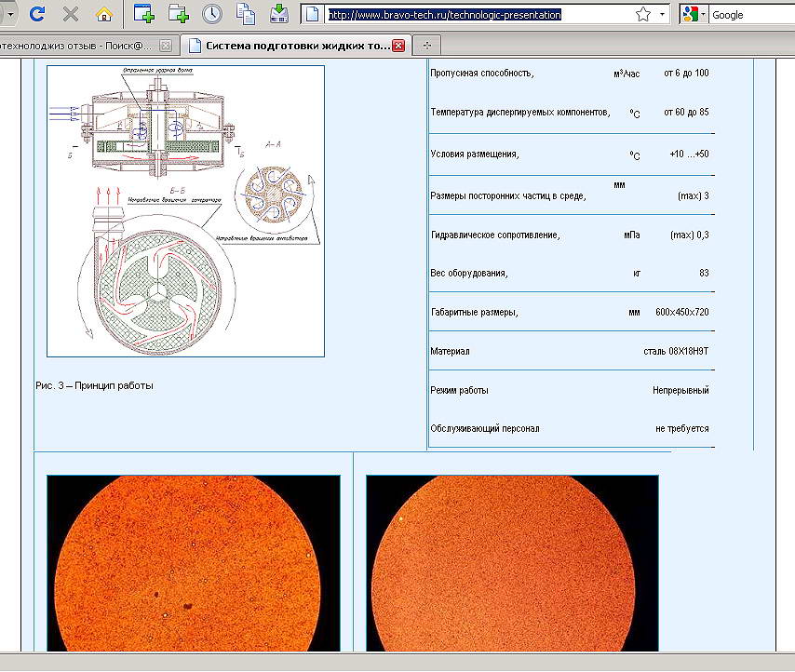Close the технолоджиз отзыв tab
795x672 pixels.
[166, 46]
